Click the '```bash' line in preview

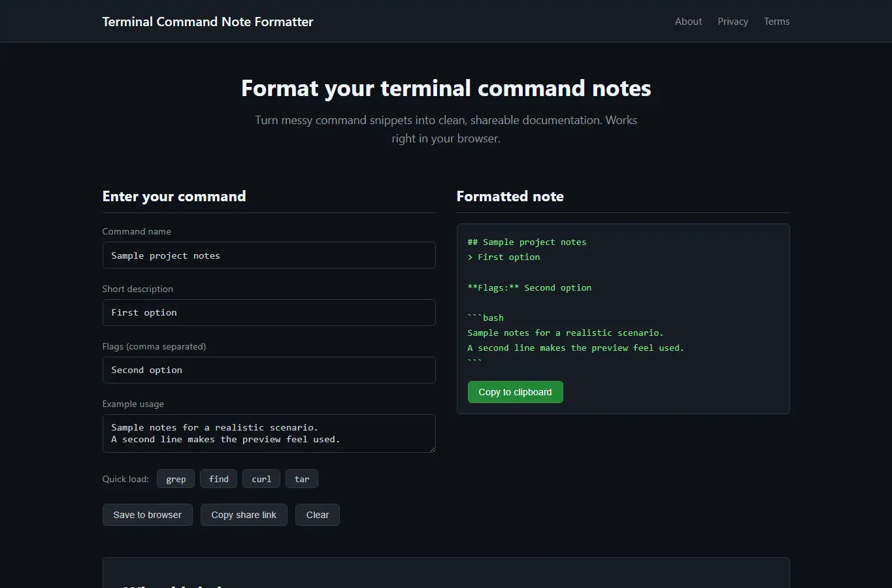point(486,318)
